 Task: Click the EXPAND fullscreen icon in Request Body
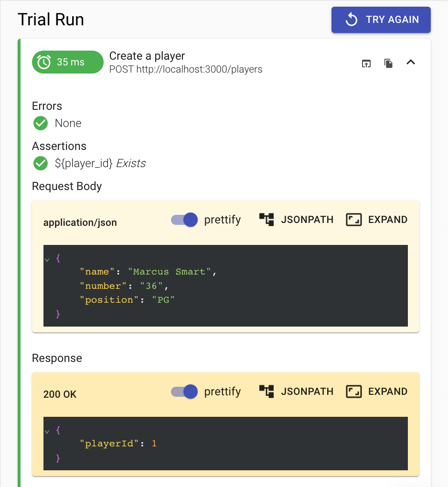354,220
